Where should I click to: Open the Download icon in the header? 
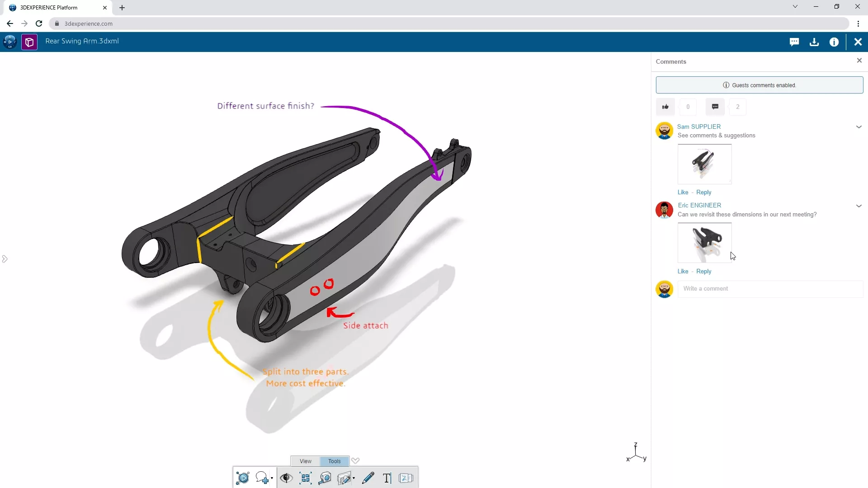(814, 42)
